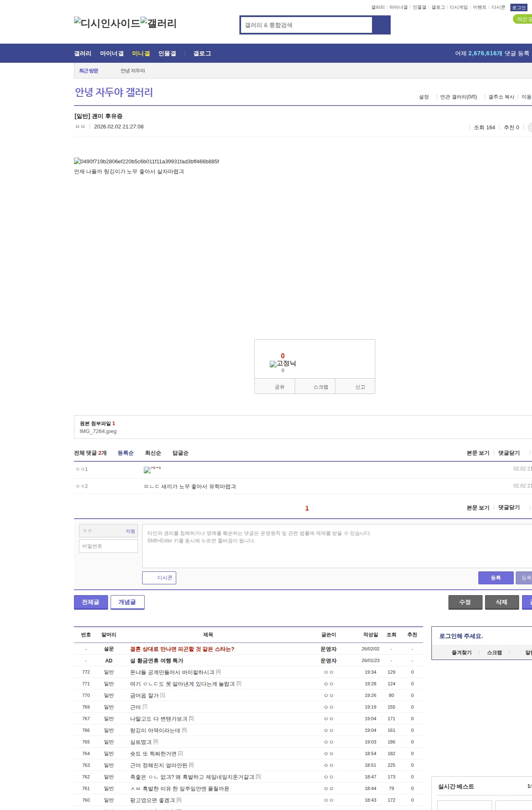Click the DCInside logo image
Viewport: 532px width, 810px height.
[107, 23]
